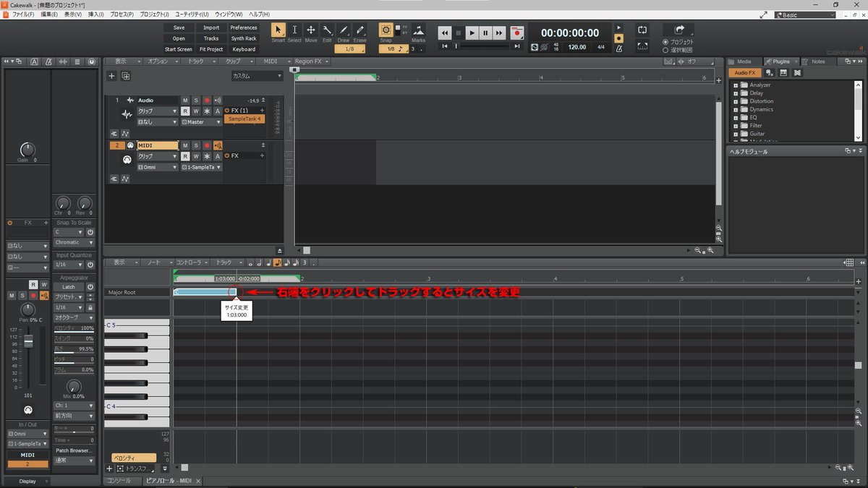The width and height of the screenshot is (868, 488).
Task: Select the プロジェクト export radio button
Action: (665, 42)
